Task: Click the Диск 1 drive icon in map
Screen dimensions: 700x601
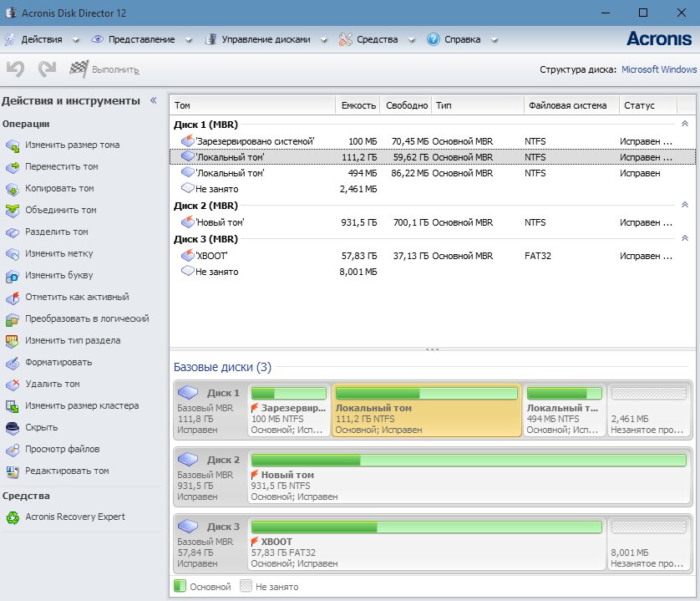Action: (188, 393)
